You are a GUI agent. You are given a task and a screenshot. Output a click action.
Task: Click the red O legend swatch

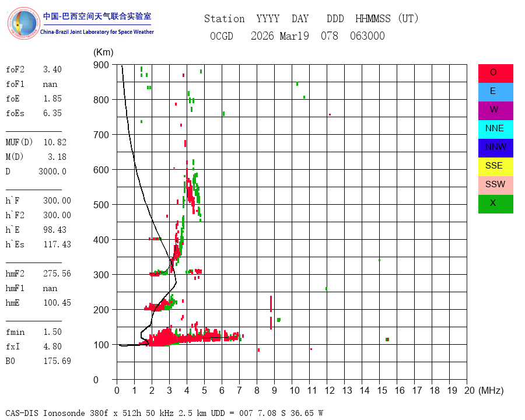(x=495, y=73)
